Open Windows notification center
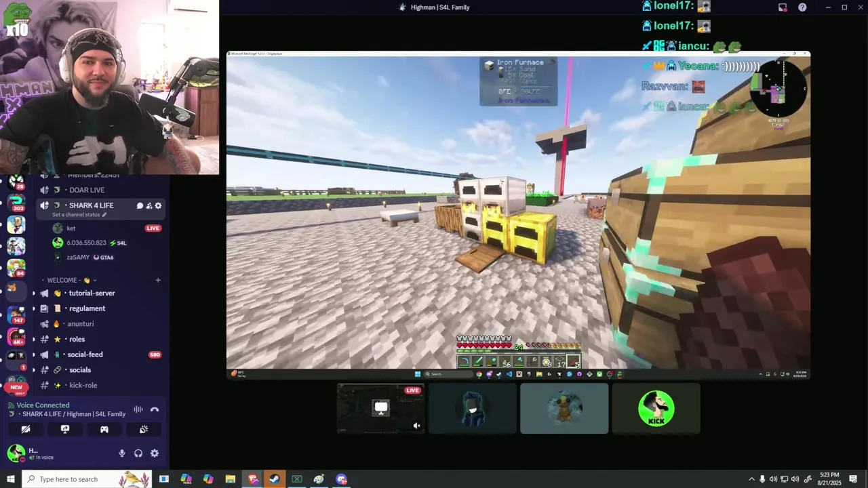The width and height of the screenshot is (868, 488). tap(853, 479)
